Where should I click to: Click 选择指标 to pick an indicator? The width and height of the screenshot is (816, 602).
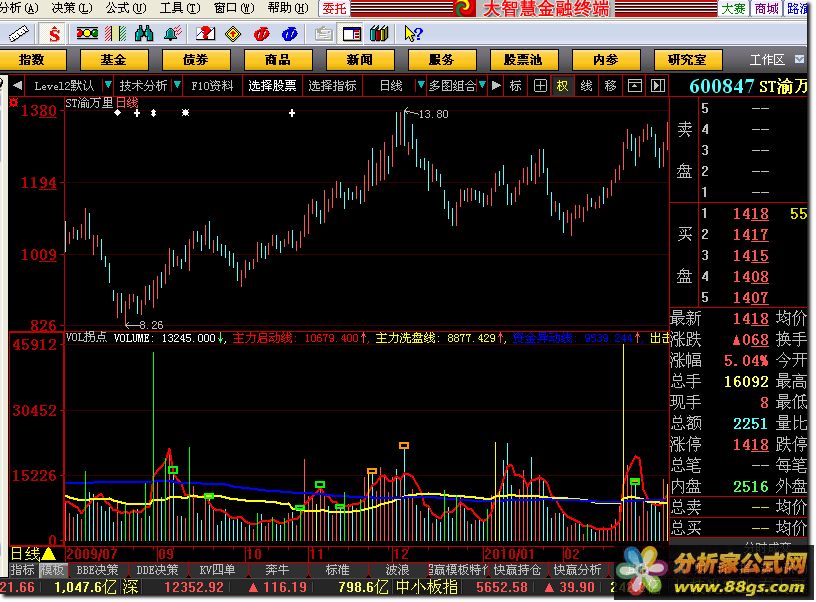click(333, 85)
